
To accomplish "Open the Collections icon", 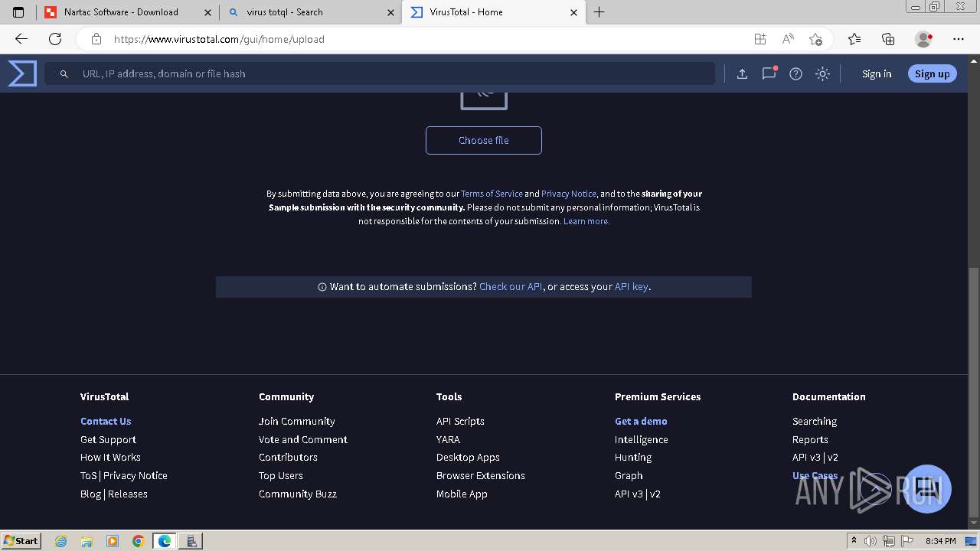I will (x=888, y=39).
